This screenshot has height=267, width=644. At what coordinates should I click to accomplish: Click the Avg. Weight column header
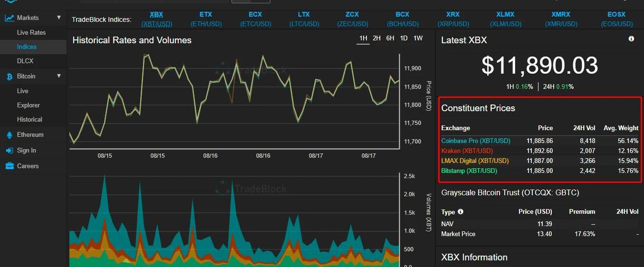(621, 128)
